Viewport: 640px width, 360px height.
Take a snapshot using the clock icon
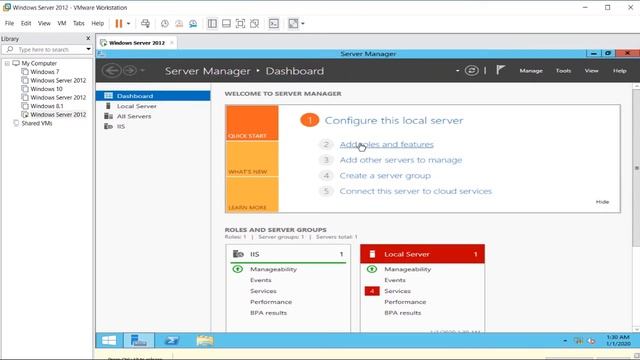(x=165, y=24)
